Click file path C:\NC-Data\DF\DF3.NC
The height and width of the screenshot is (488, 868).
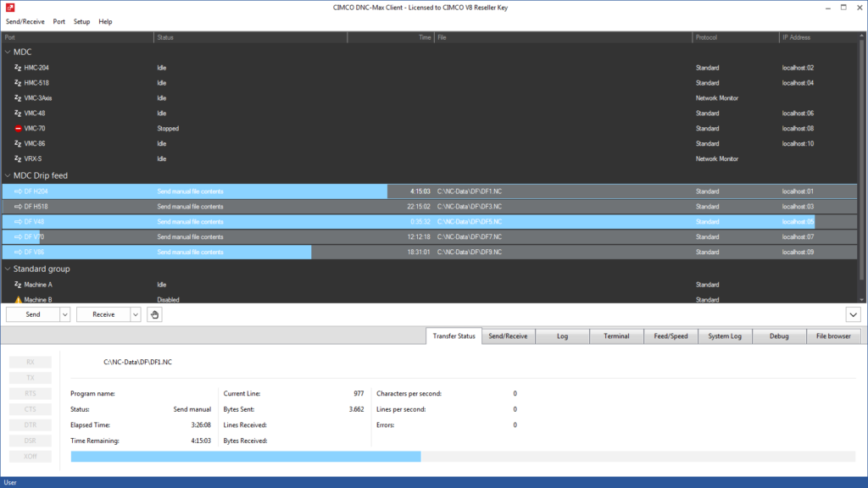[470, 207]
